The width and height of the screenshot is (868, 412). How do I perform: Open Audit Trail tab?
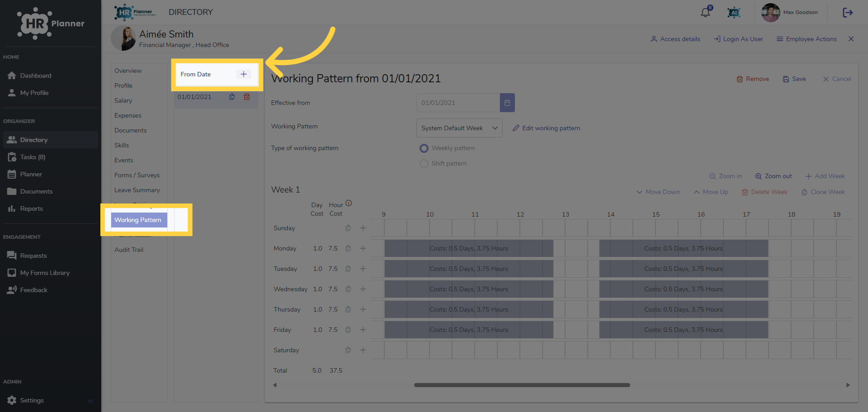129,250
